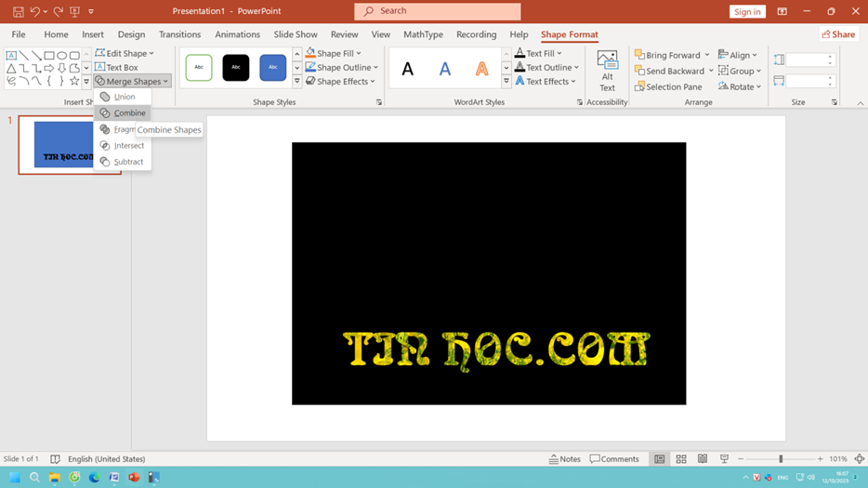Image resolution: width=868 pixels, height=488 pixels.
Task: Toggle Normal view button in status bar
Action: 660,459
